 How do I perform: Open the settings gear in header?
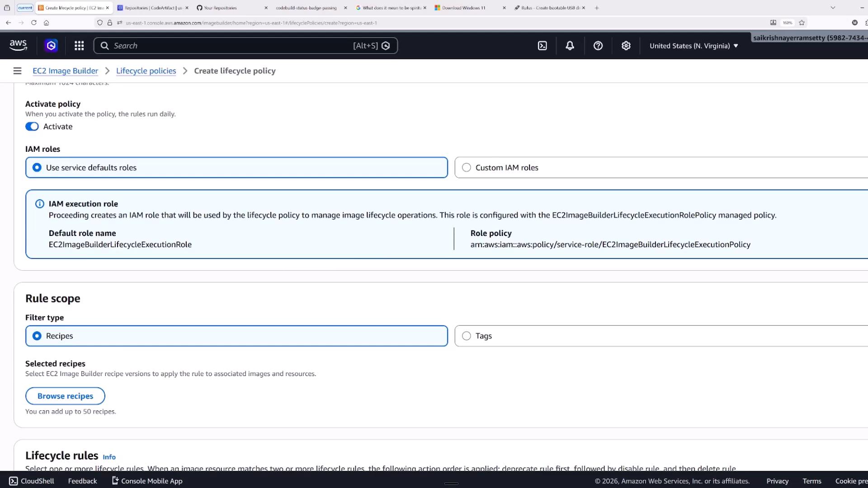[626, 46]
